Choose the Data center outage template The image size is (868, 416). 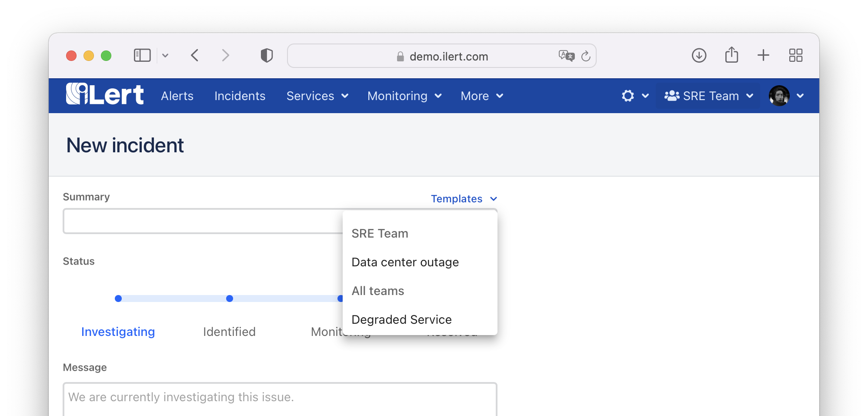[405, 262]
